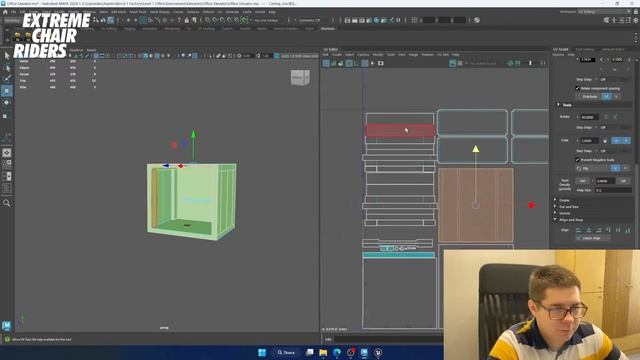Click the IPR render icon in status line
The height and width of the screenshot is (360, 640).
click(362, 20)
